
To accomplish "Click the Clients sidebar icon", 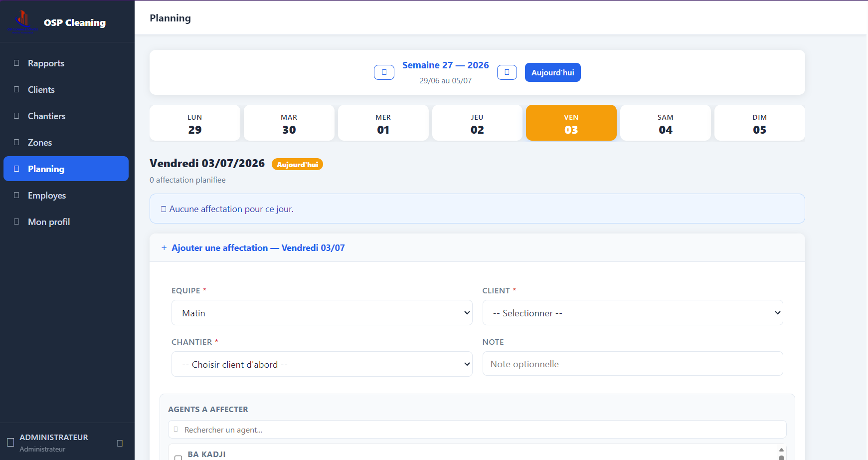I will (x=16, y=89).
